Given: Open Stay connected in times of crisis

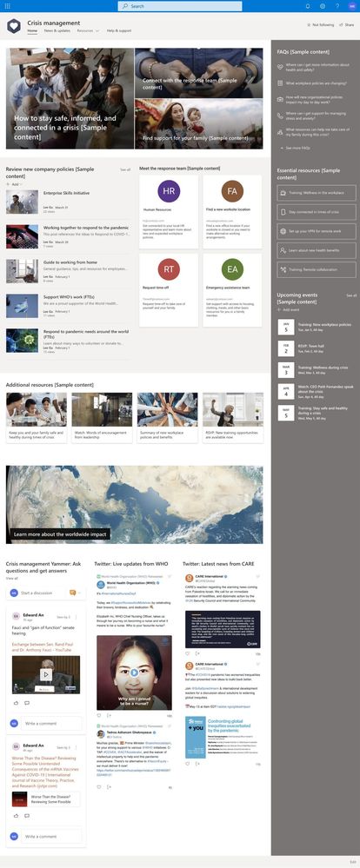Looking at the screenshot, I should point(317,212).
